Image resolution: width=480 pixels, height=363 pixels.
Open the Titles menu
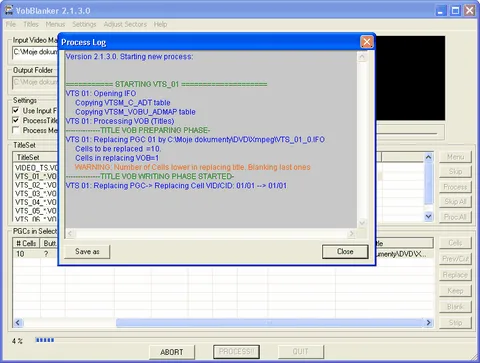31,24
